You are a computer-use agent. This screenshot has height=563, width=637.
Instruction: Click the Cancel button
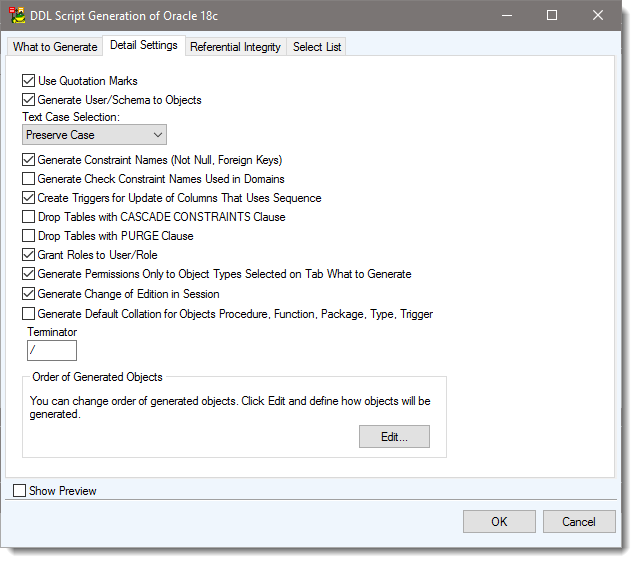click(x=579, y=522)
